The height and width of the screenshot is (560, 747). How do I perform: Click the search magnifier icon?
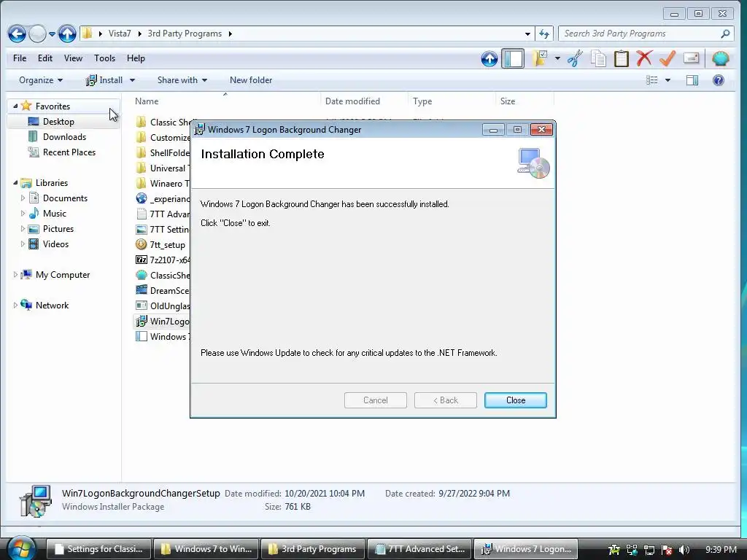pos(726,34)
